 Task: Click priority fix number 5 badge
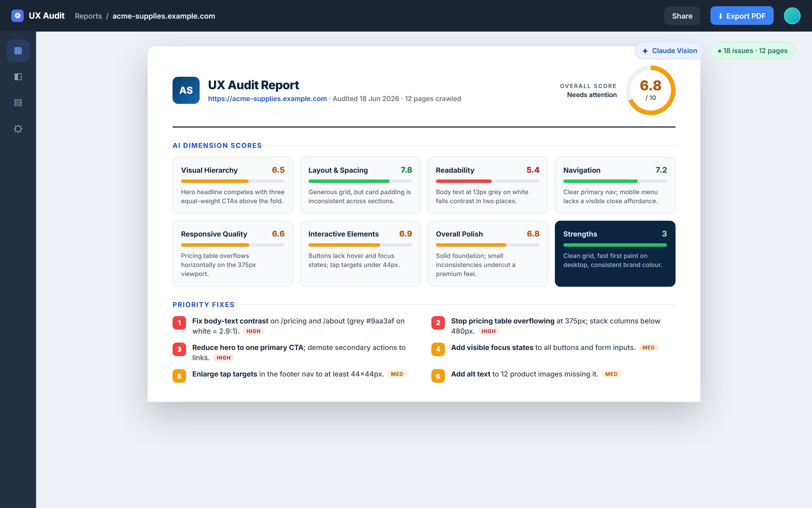(179, 376)
